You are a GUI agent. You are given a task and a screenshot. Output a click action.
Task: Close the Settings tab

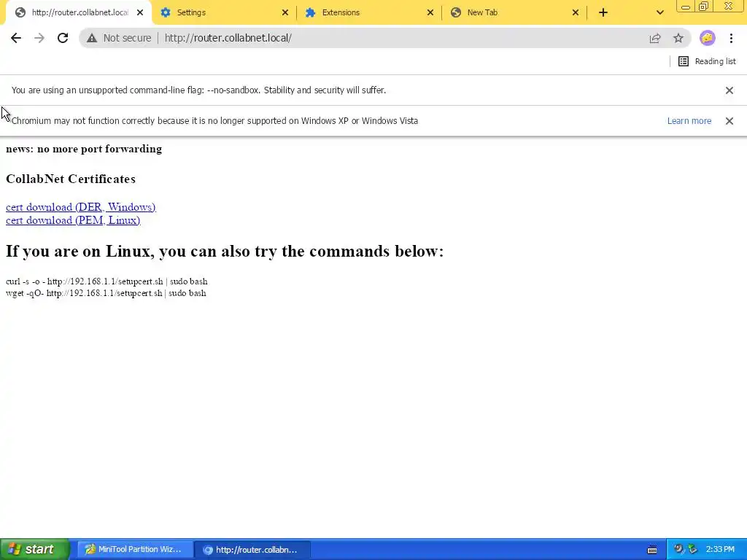285,12
